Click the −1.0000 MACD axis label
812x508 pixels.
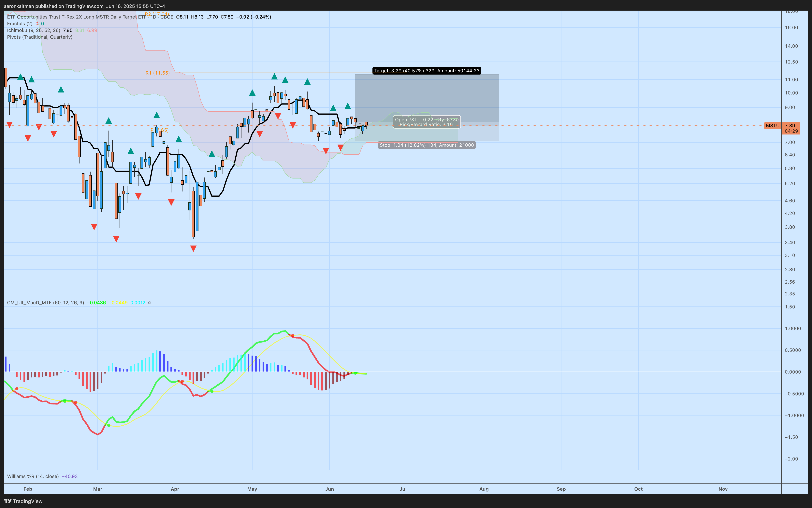794,415
